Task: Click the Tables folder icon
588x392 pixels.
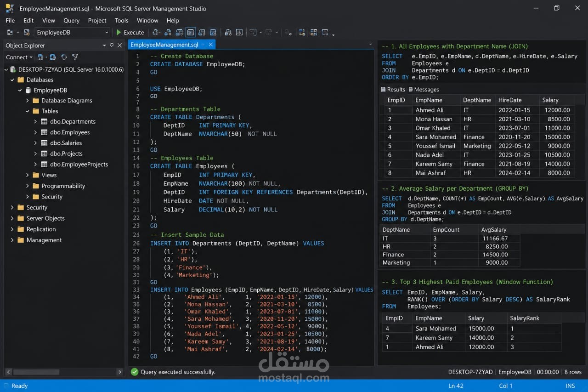Action: pyautogui.click(x=36, y=111)
